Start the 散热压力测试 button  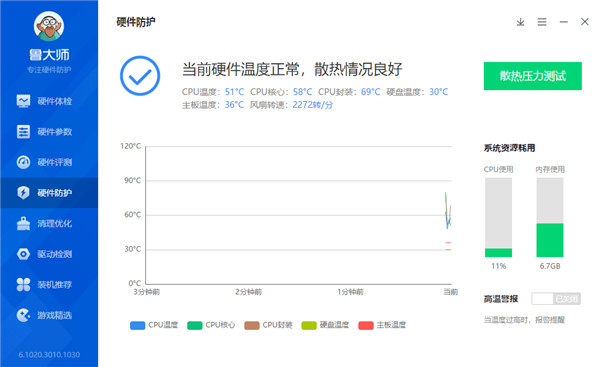click(533, 76)
